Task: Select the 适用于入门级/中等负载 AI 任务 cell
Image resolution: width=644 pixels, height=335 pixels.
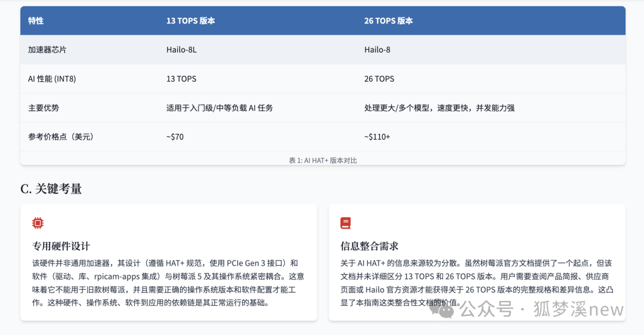Action: pyautogui.click(x=219, y=108)
